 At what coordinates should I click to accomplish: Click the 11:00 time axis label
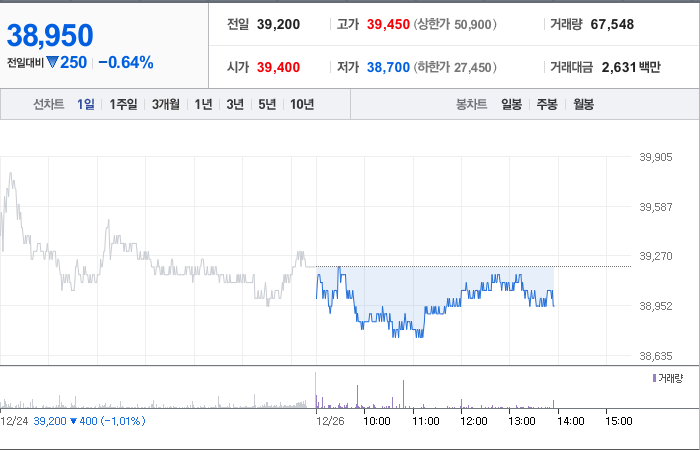425,421
